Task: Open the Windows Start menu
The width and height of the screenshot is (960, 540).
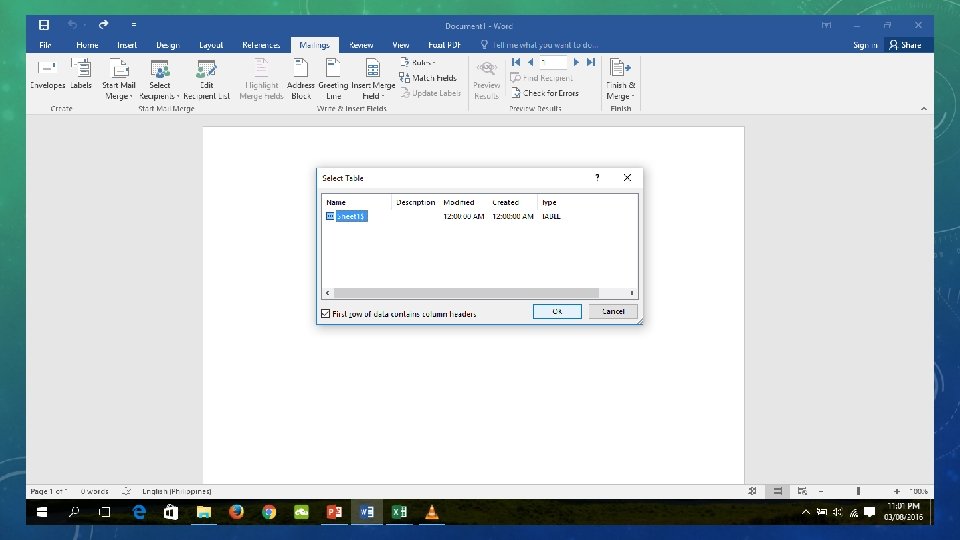Action: [x=42, y=512]
